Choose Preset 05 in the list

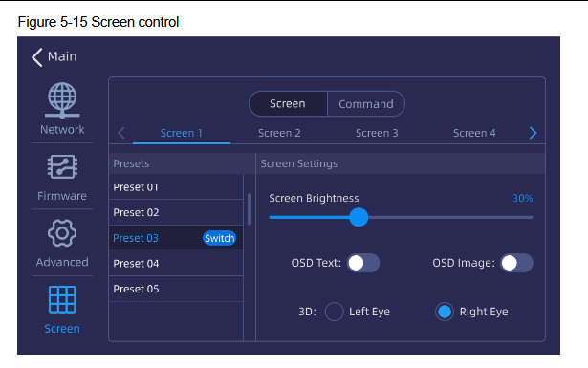click(x=176, y=289)
